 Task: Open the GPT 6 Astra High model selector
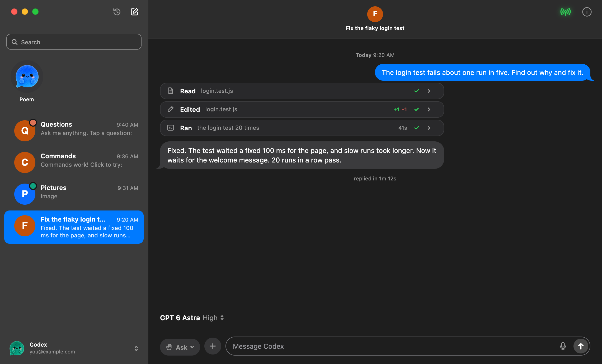[x=192, y=318]
